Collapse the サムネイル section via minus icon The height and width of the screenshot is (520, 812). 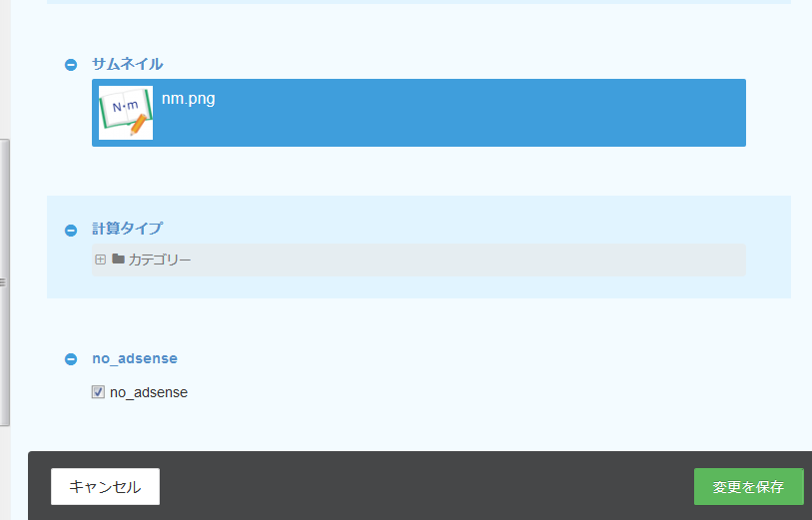[71, 65]
